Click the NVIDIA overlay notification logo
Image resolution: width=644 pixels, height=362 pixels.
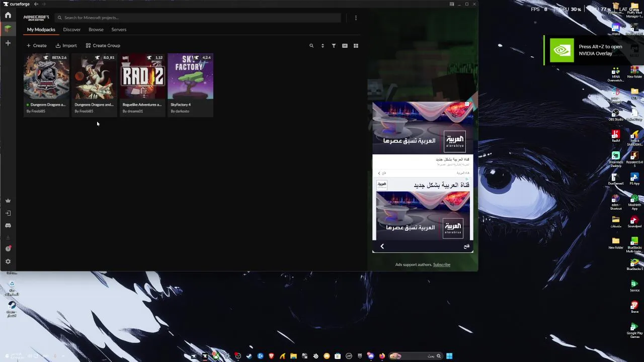pos(561,50)
